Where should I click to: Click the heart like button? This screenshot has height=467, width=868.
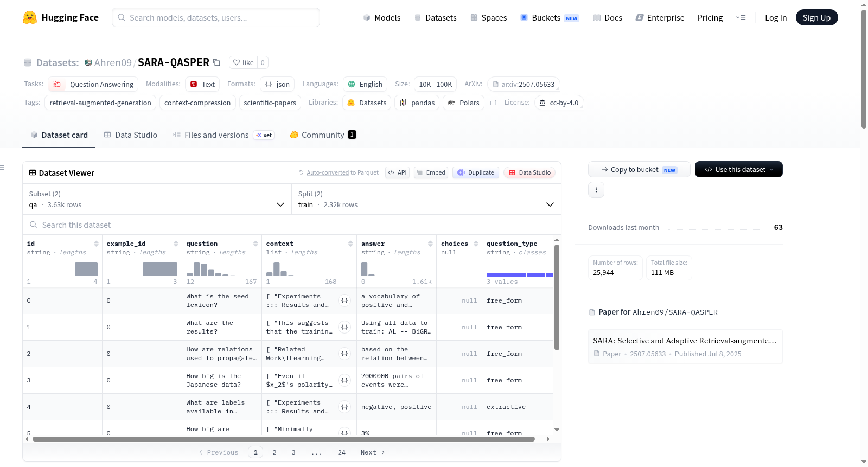point(243,62)
